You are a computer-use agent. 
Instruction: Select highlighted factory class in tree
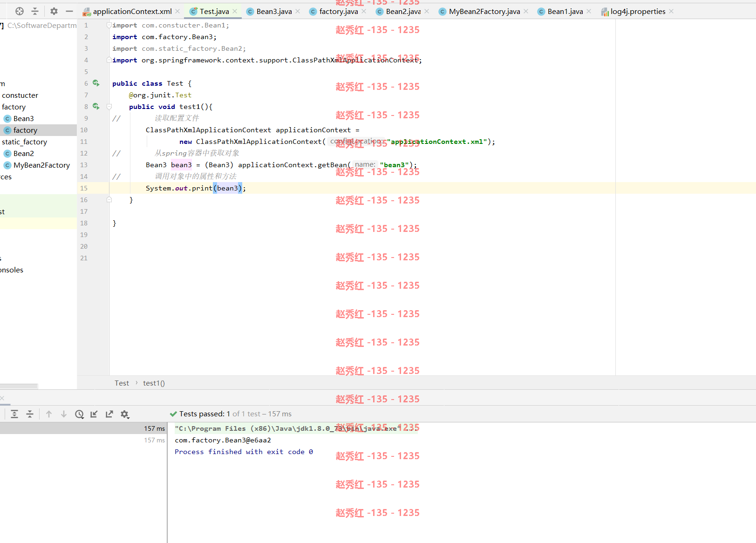(38, 130)
